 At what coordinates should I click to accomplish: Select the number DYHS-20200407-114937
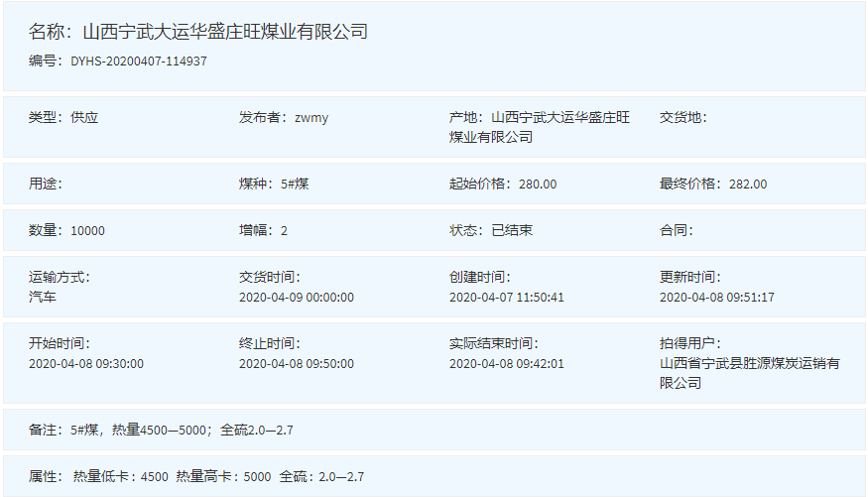click(139, 61)
